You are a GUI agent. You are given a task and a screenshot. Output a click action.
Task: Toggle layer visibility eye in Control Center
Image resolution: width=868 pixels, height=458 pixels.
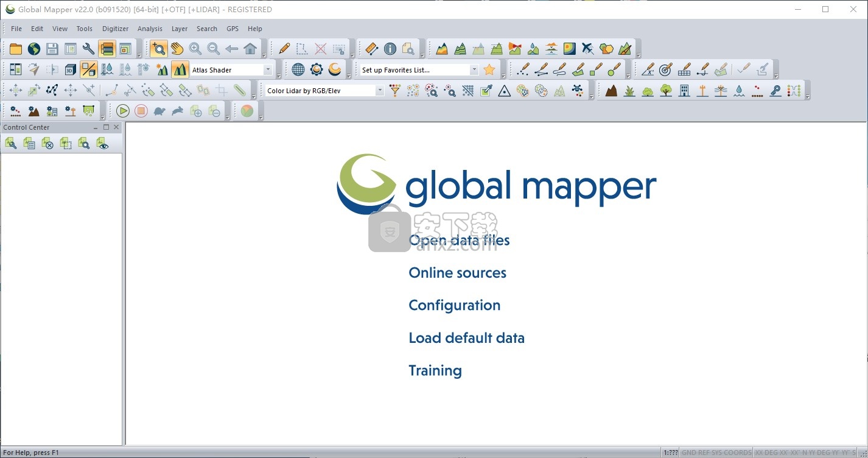[x=102, y=143]
